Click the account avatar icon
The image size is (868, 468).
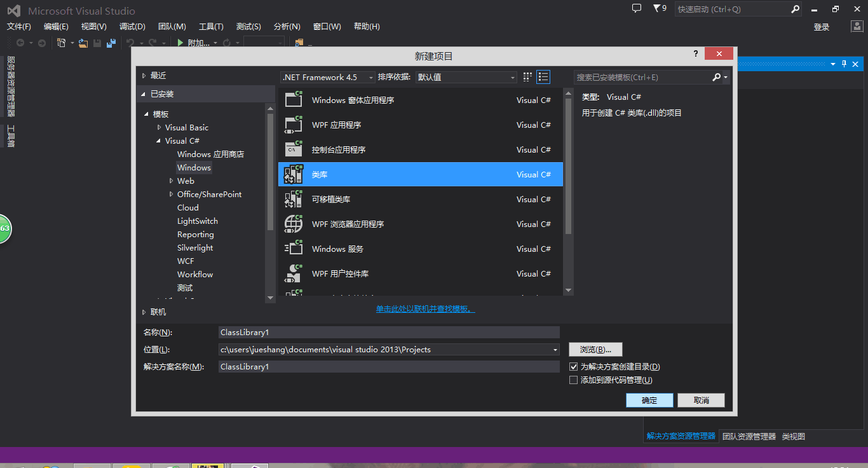(x=857, y=26)
